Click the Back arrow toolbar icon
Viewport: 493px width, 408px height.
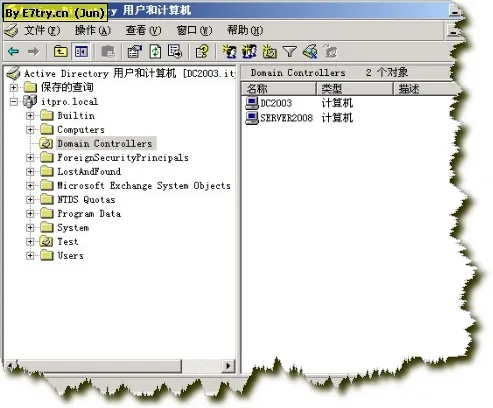13,52
